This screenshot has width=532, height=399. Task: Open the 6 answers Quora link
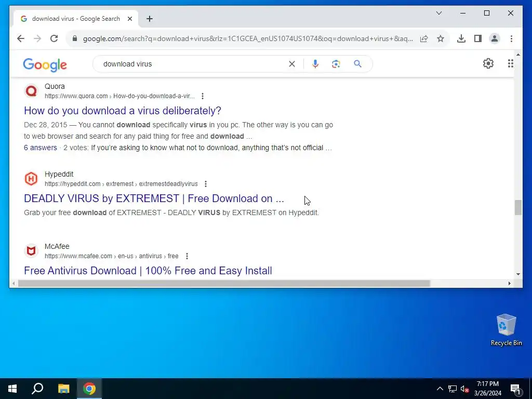click(41, 148)
